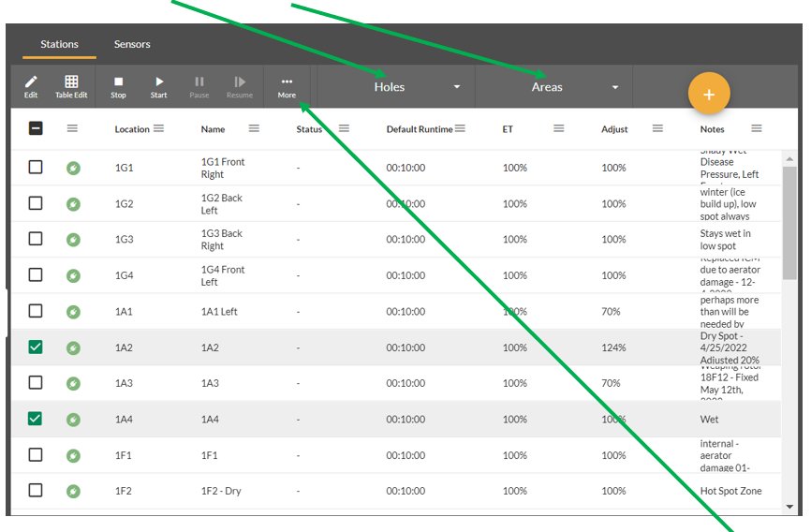Click the '1G2 Back Left' name cell
The height and width of the screenshot is (532, 811).
[221, 204]
